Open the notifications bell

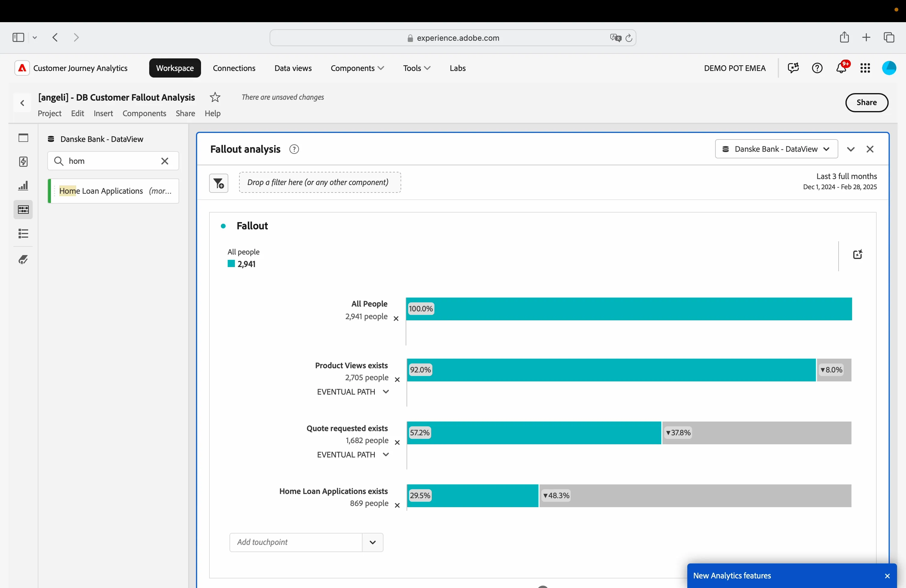[x=841, y=68]
